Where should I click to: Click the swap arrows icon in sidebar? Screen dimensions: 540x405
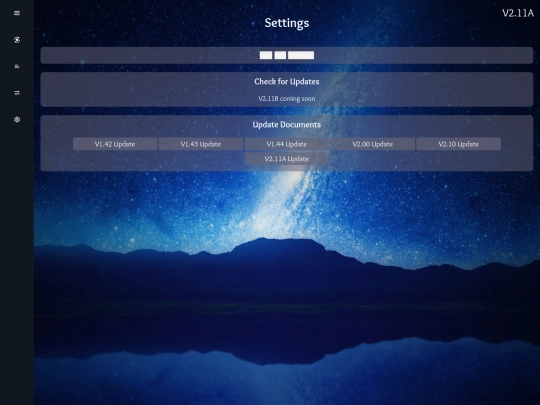tap(17, 93)
